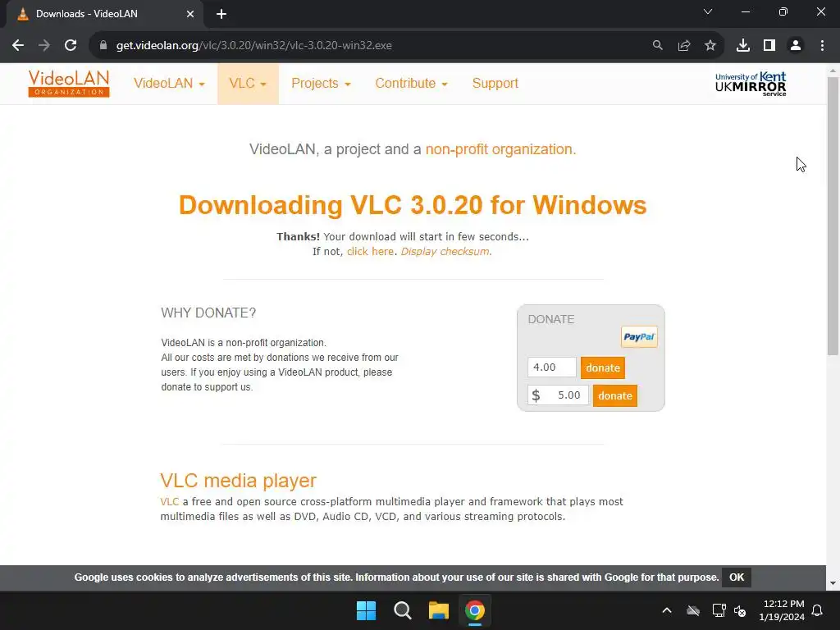
Task: Expand the VideoLAN dropdown menu
Action: point(169,84)
